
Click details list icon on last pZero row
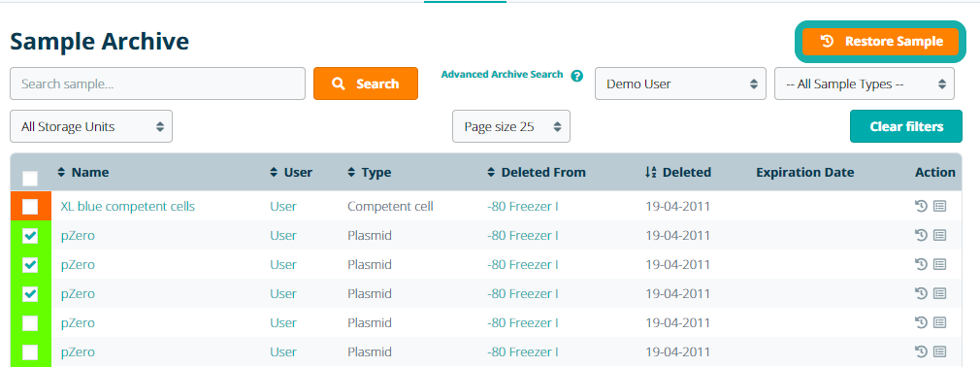[939, 351]
